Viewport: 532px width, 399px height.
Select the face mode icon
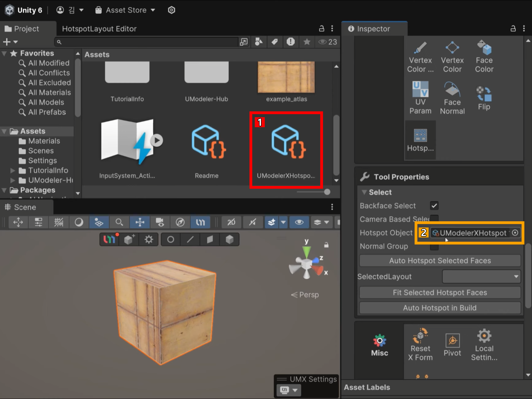(210, 239)
